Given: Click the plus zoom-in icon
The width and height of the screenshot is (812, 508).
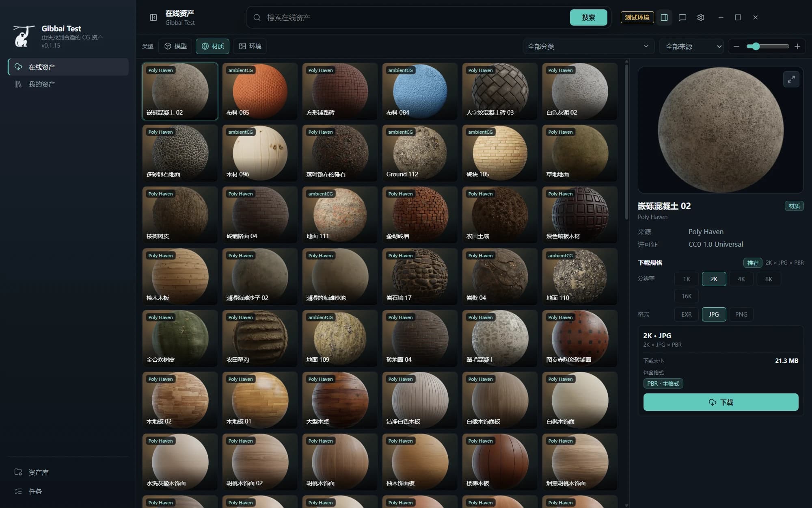Looking at the screenshot, I should [x=797, y=46].
